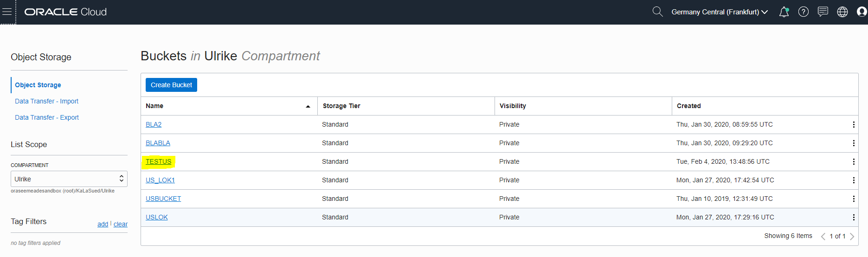Screen dimensions: 868x257
Task: Open actions menu for BLA2 bucket
Action: (x=854, y=124)
